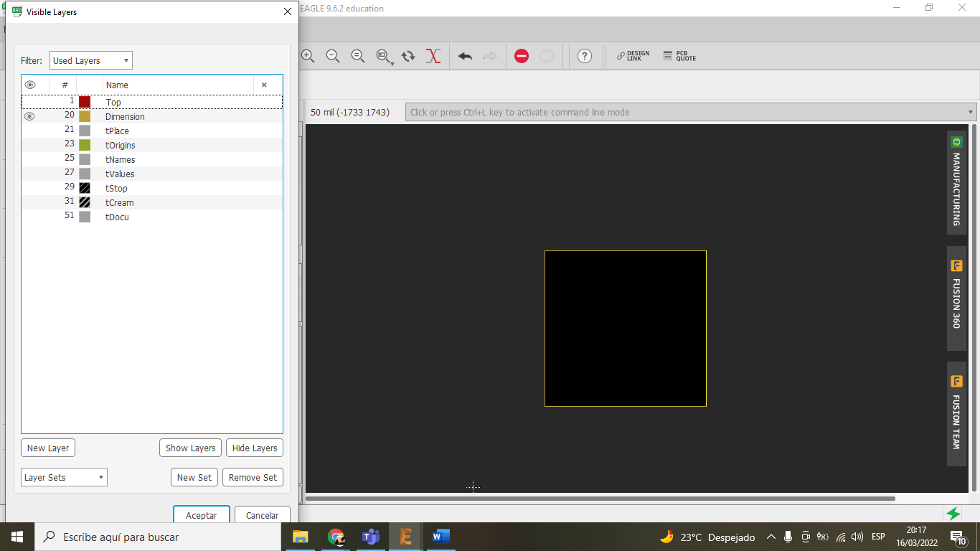Click the Show Layers button

click(x=190, y=448)
